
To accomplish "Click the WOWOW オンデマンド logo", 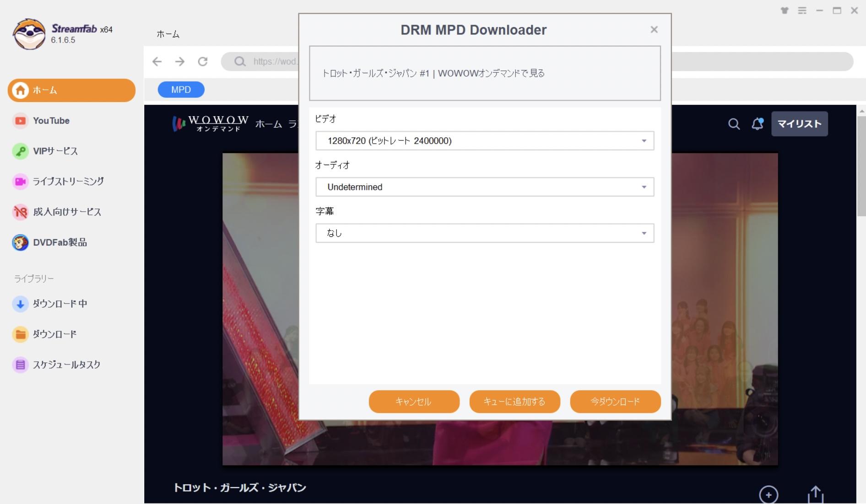I will click(211, 123).
